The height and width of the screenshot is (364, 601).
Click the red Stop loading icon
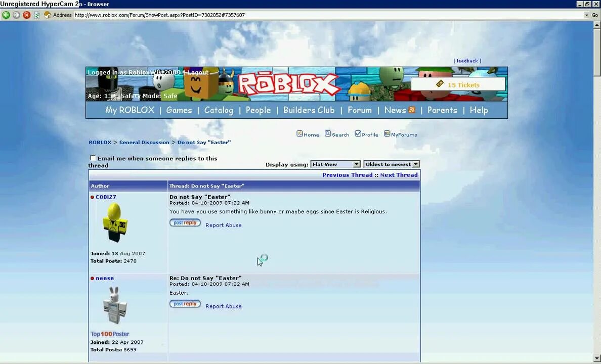[x=26, y=15]
